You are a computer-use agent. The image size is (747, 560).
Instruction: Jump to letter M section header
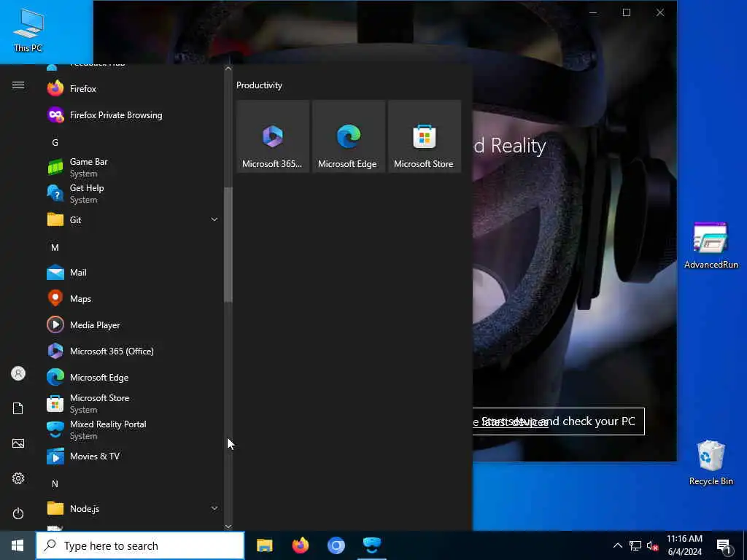click(x=55, y=248)
